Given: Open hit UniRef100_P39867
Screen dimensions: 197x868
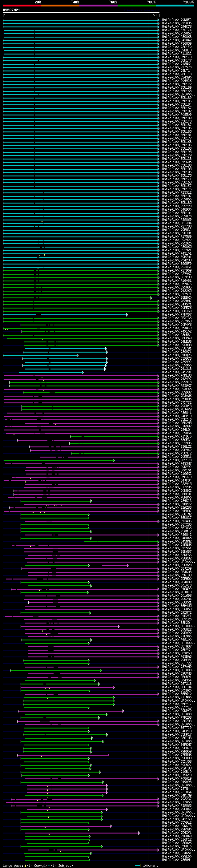Looking at the screenshot, I should (x=177, y=33).
